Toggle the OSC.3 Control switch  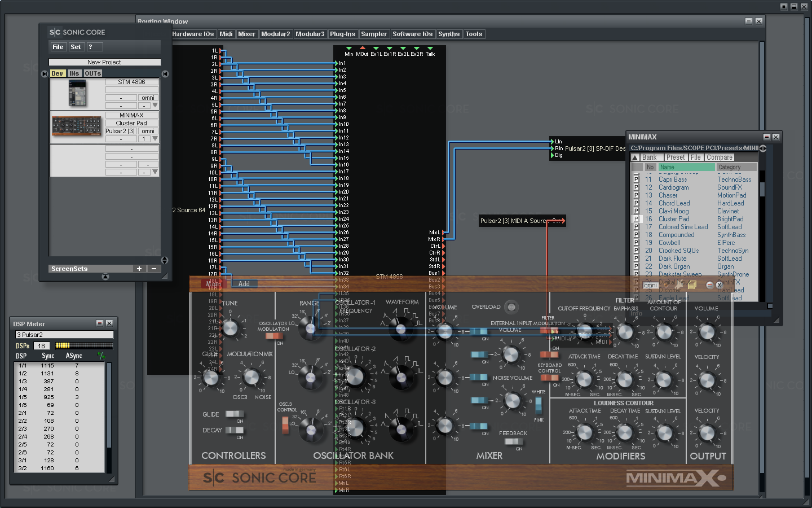click(285, 425)
